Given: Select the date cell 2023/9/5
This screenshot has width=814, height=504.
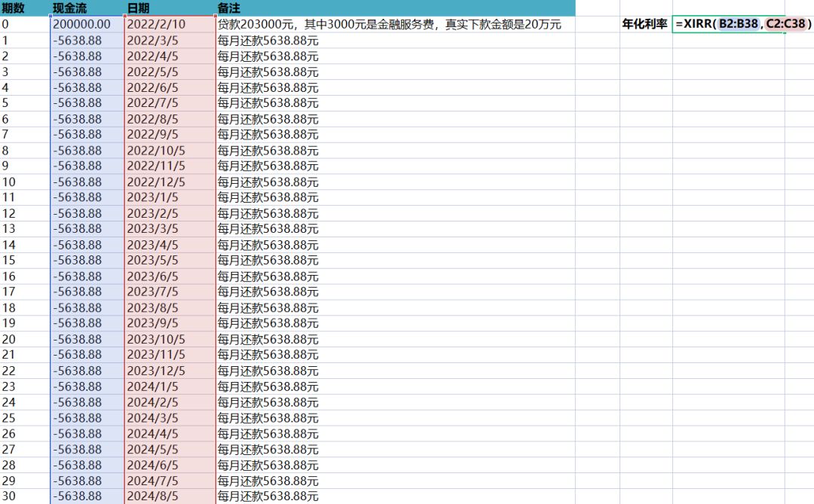Looking at the screenshot, I should pos(170,323).
